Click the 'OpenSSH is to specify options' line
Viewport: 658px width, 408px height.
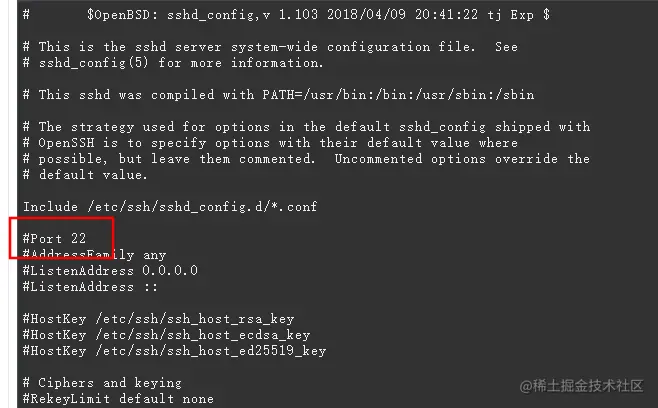(270, 143)
